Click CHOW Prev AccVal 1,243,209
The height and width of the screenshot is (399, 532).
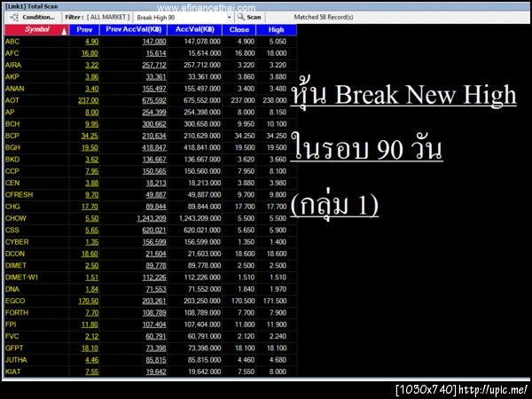(152, 218)
